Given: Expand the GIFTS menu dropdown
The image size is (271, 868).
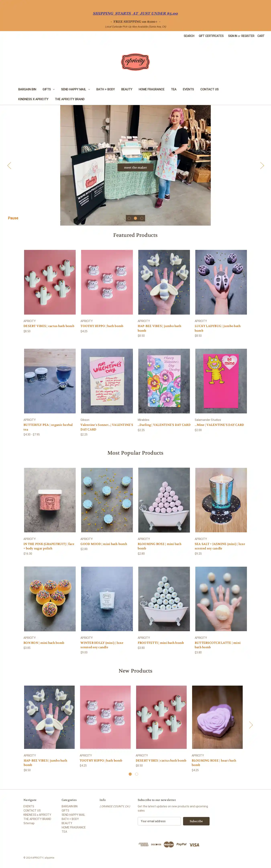Looking at the screenshot, I should [48, 89].
